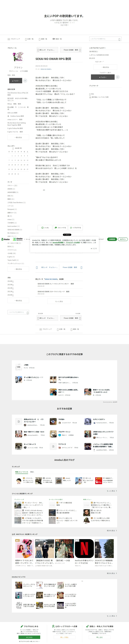Image resolution: width=129 pixels, height=644 pixels.
Task: Click the green はじめる button
Action: pyautogui.click(x=29, y=637)
